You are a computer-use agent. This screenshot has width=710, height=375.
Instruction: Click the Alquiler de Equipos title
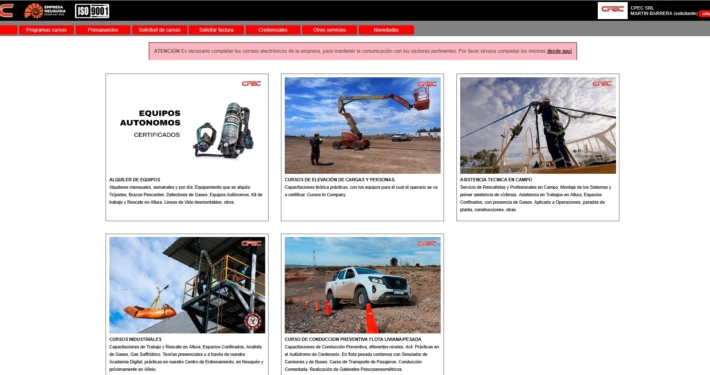click(x=134, y=180)
